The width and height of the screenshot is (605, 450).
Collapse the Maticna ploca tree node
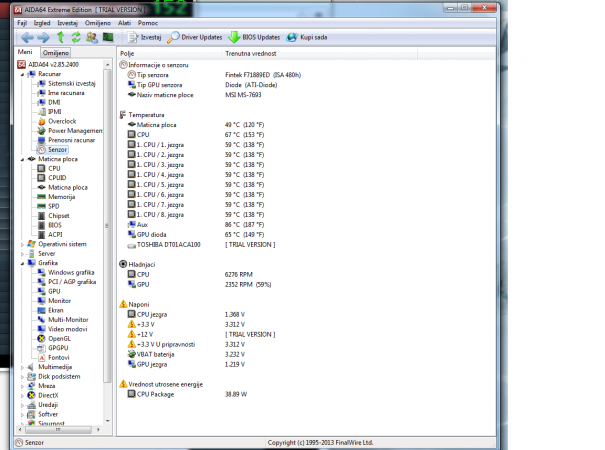point(22,159)
